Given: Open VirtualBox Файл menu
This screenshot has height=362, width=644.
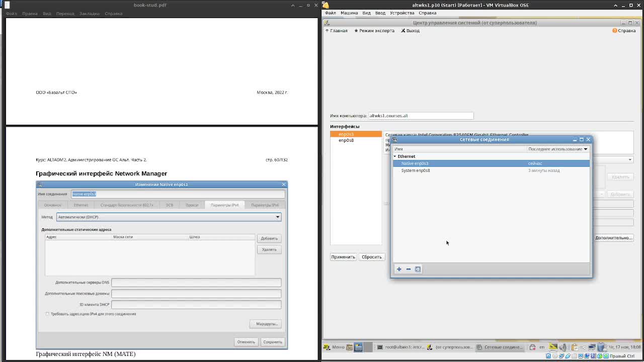Looking at the screenshot, I should pyautogui.click(x=330, y=13).
